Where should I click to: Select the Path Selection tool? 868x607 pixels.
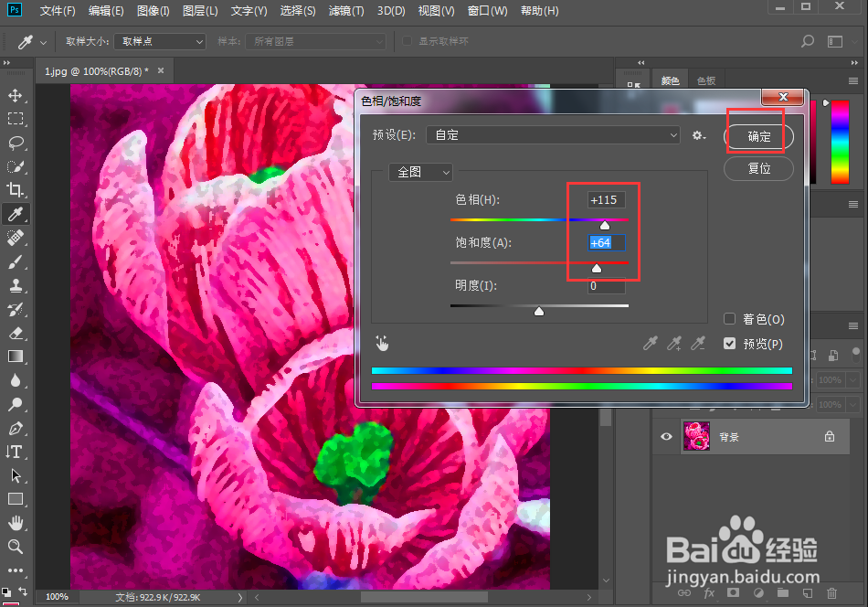[x=15, y=475]
